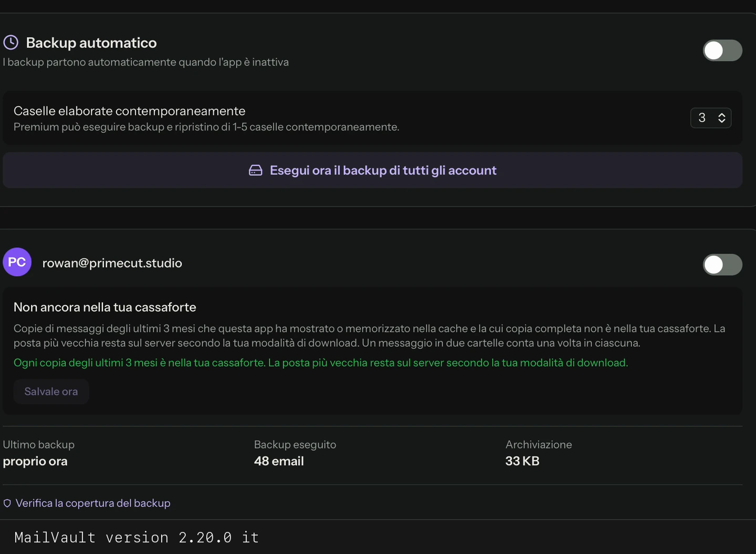Image resolution: width=756 pixels, height=554 pixels.
Task: Click the automatic backup description subtitle
Action: pos(146,62)
